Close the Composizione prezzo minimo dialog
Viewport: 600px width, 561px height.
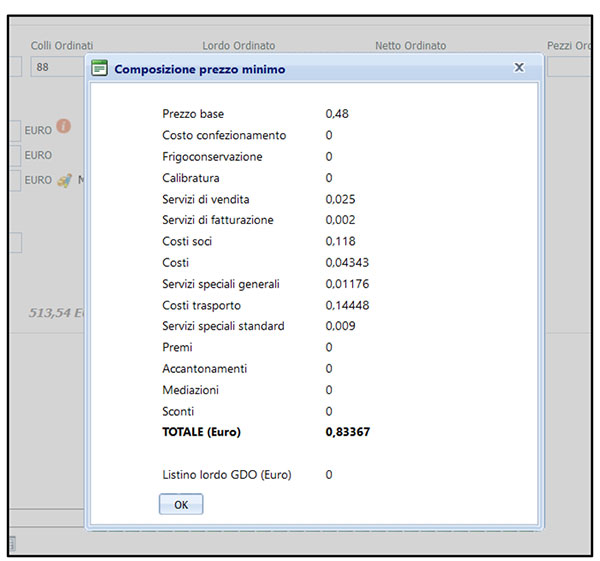[519, 67]
